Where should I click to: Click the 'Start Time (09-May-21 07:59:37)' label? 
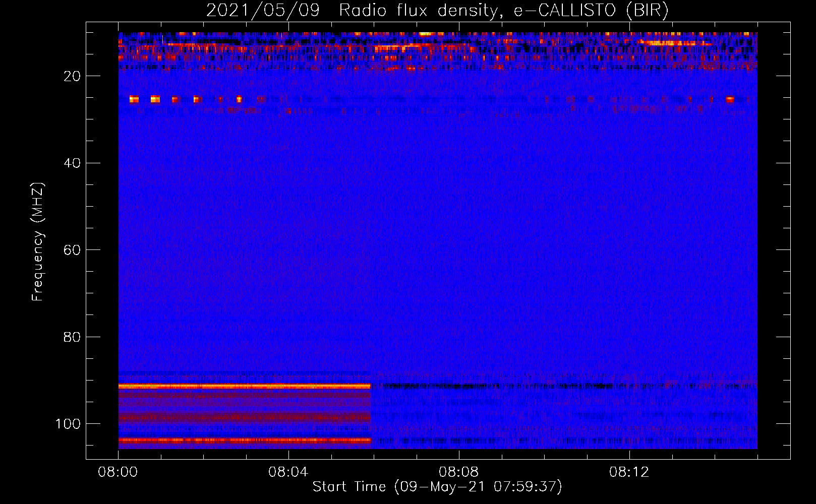pyautogui.click(x=437, y=487)
